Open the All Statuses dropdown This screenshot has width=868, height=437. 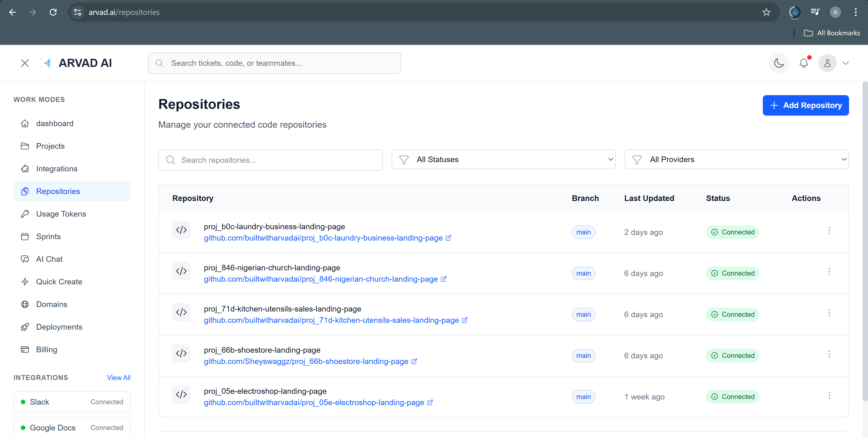coord(504,159)
